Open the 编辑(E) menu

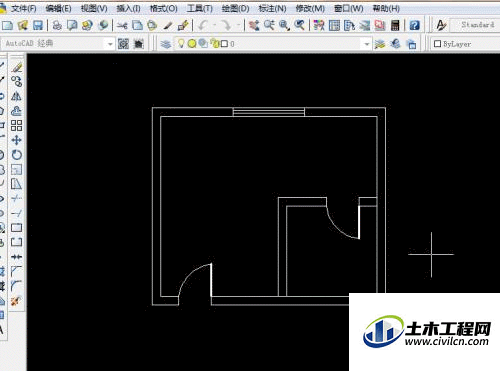click(x=58, y=8)
